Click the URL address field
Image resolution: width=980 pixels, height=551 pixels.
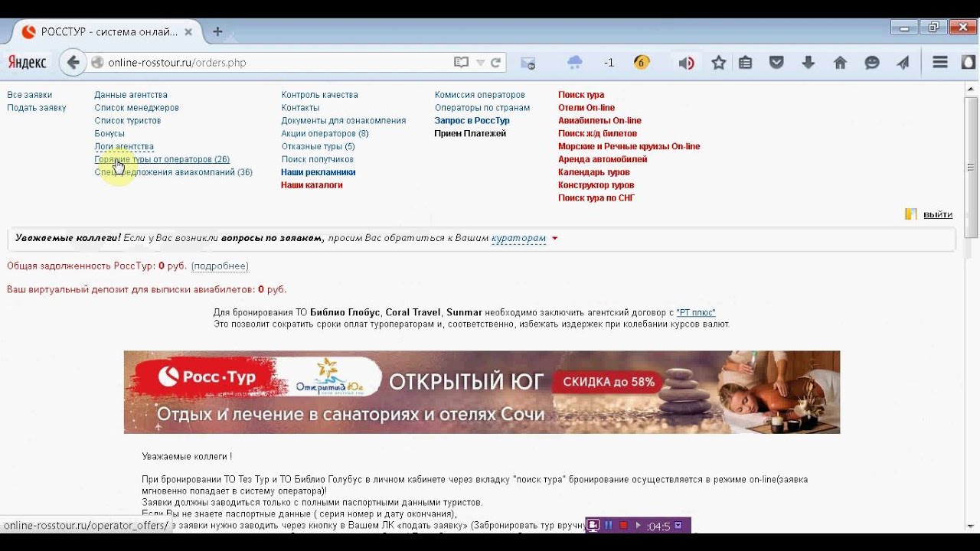[x=276, y=63]
